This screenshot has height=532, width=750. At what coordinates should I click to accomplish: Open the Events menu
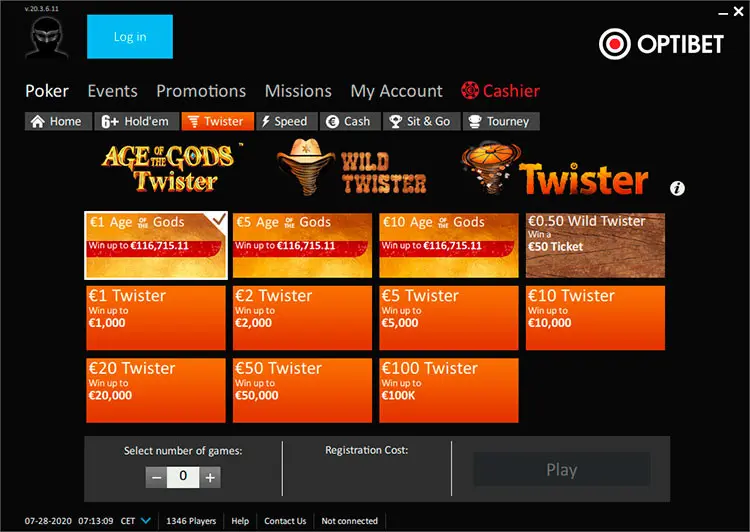112,91
